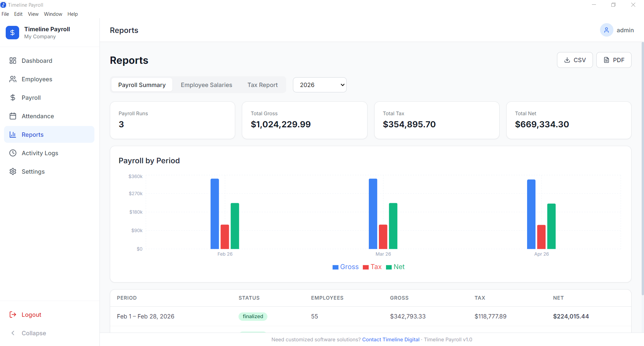Export the report as CSV
The width and height of the screenshot is (644, 346).
(574, 60)
